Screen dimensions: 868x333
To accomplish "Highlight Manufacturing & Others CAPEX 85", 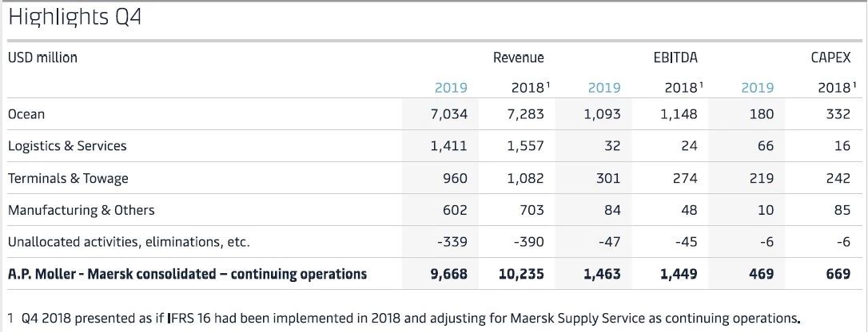I will pos(842,210).
